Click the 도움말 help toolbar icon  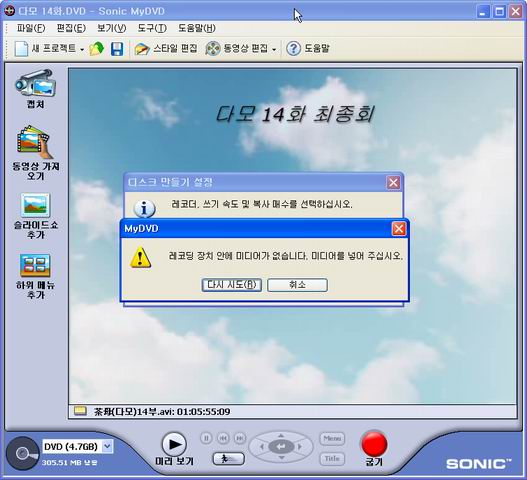click(308, 49)
